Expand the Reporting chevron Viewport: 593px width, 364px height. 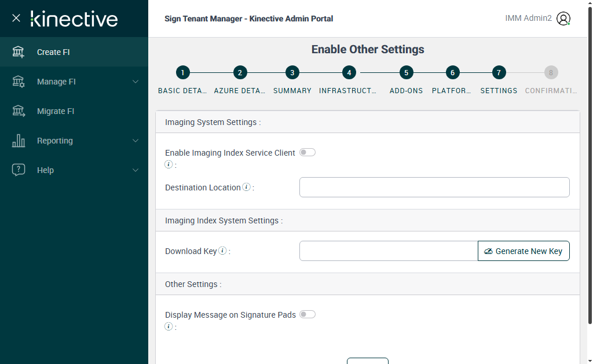(x=136, y=141)
